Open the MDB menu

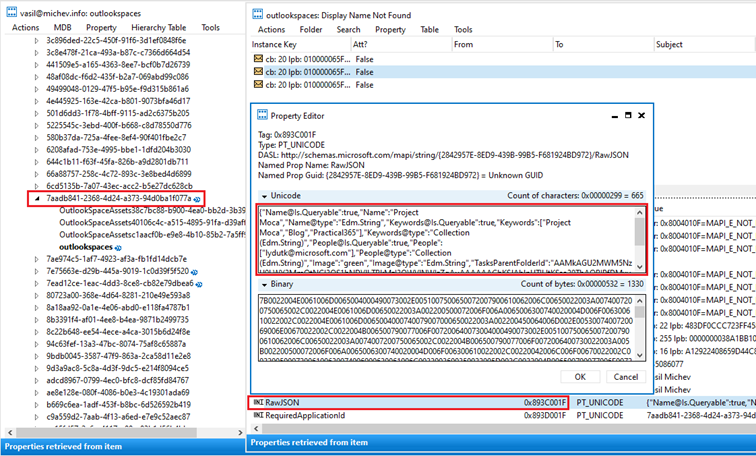[x=62, y=27]
